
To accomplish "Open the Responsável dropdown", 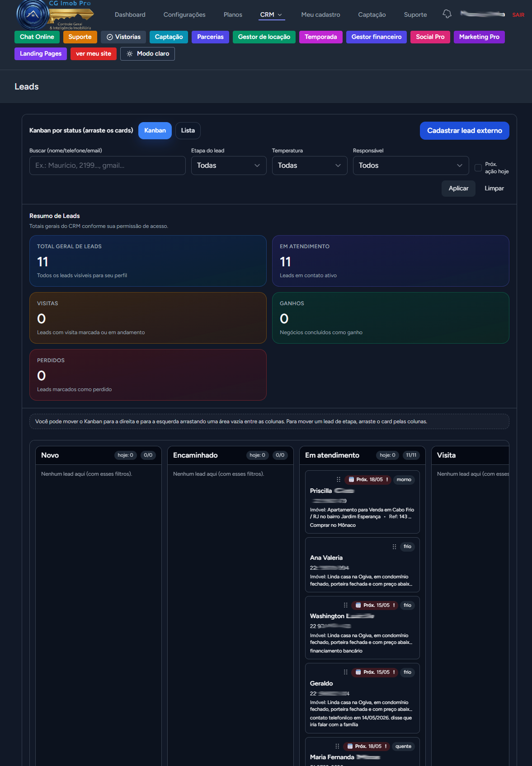I will click(x=411, y=165).
